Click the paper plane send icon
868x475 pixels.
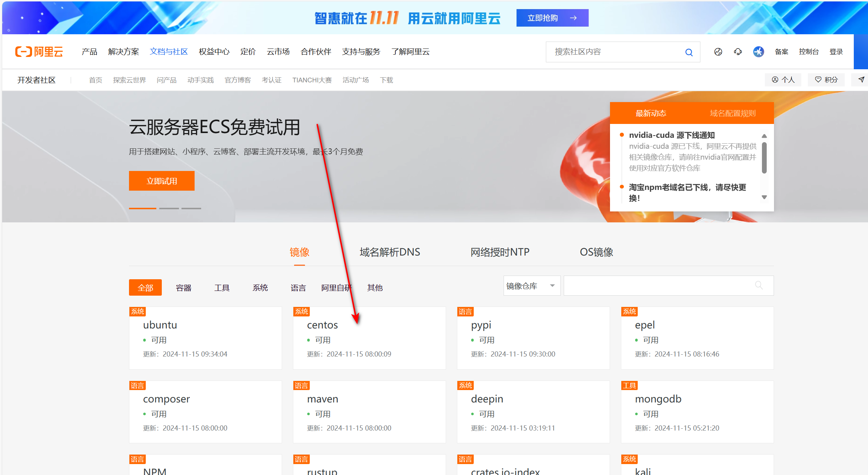(861, 79)
